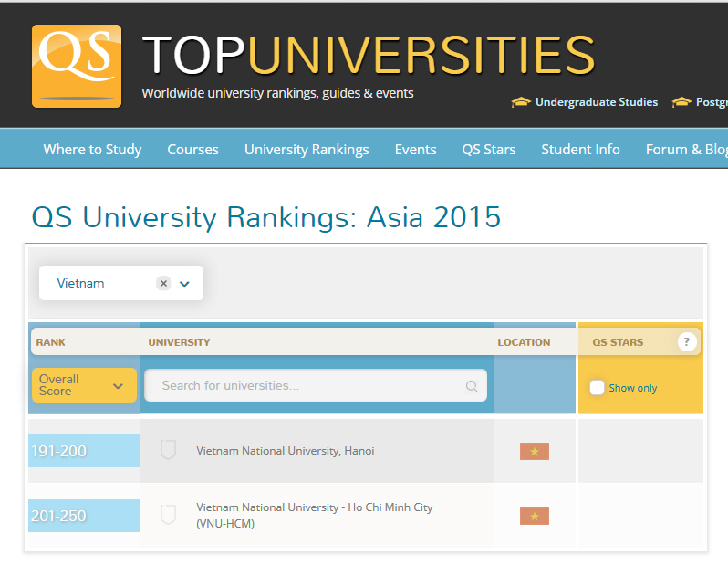Click the Vietnam flag for VNU-HCM row
The image size is (728, 565).
[x=535, y=517]
